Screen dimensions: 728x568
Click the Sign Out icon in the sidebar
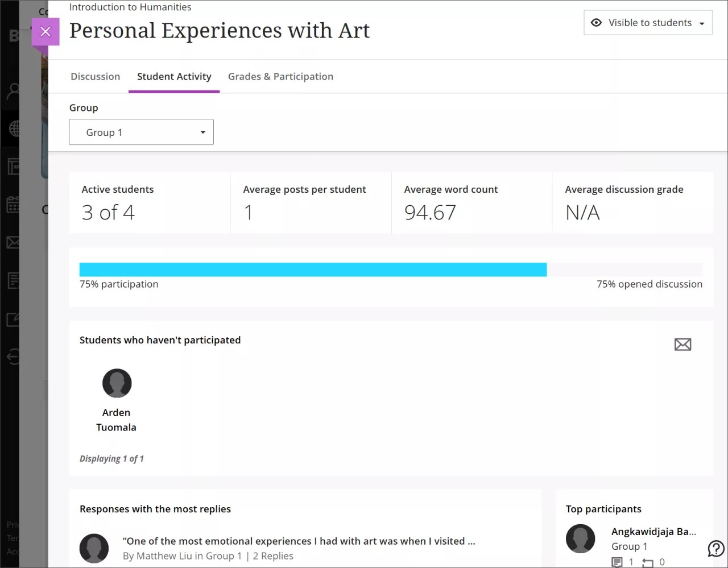click(13, 357)
